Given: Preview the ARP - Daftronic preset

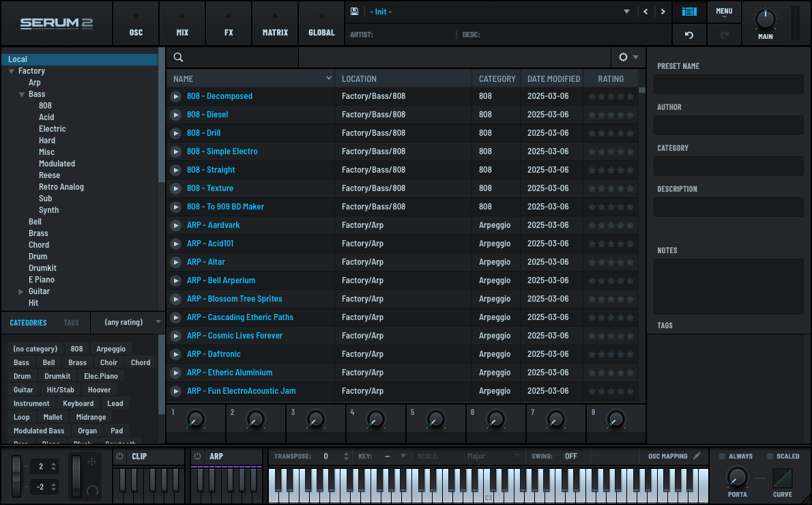Looking at the screenshot, I should click(176, 354).
